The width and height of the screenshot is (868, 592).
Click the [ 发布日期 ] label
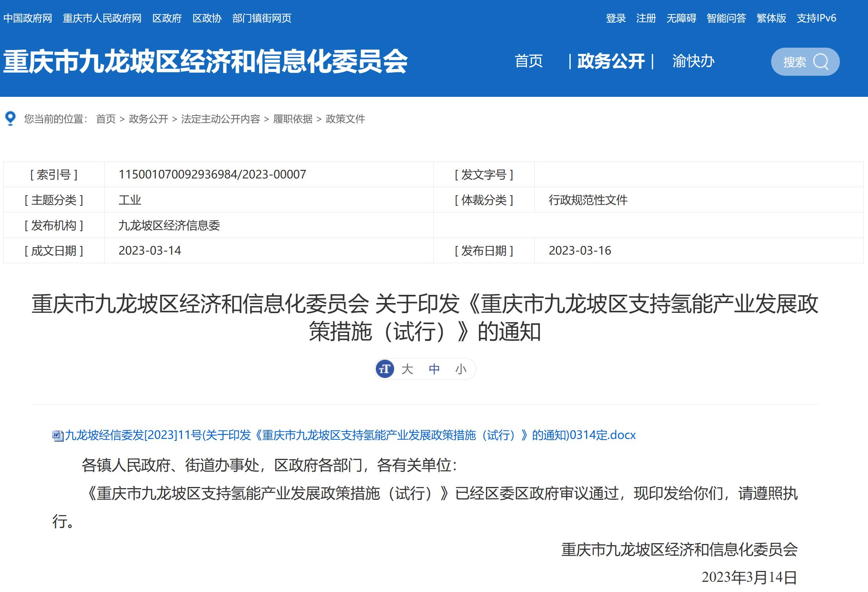pyautogui.click(x=484, y=251)
